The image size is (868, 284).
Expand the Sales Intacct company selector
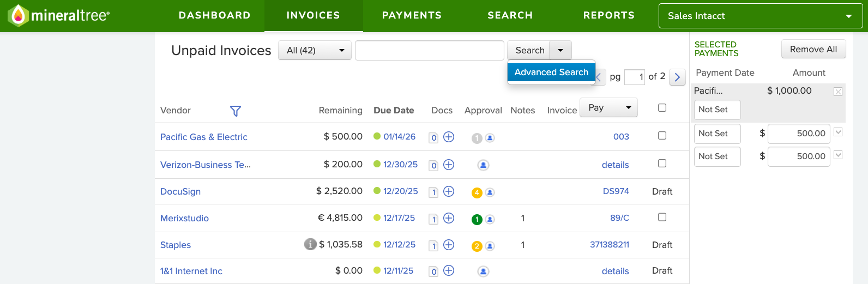(x=761, y=16)
